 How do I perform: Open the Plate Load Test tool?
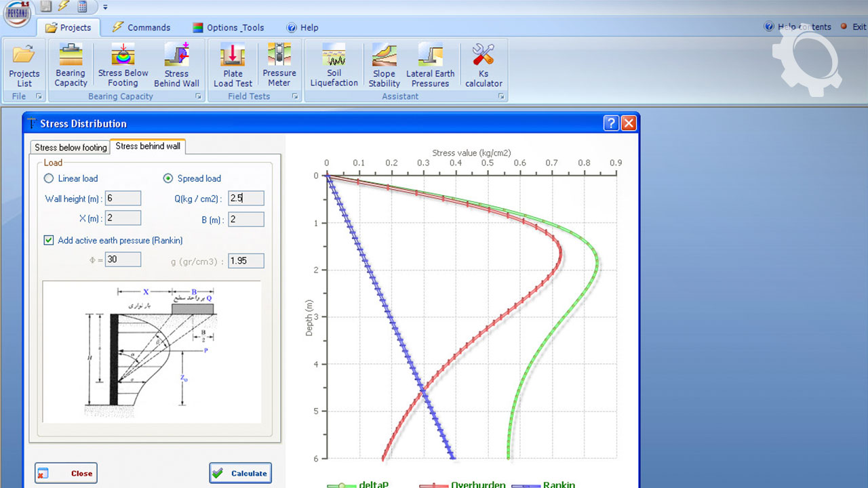click(233, 65)
